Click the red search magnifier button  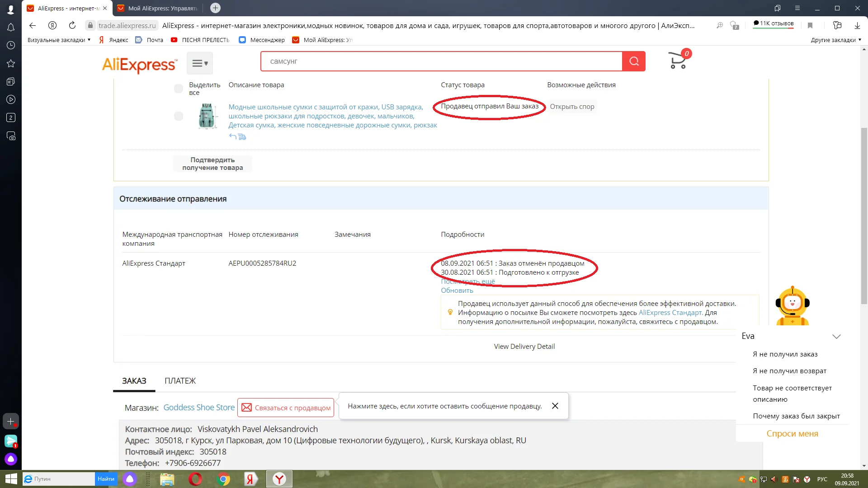tap(634, 61)
